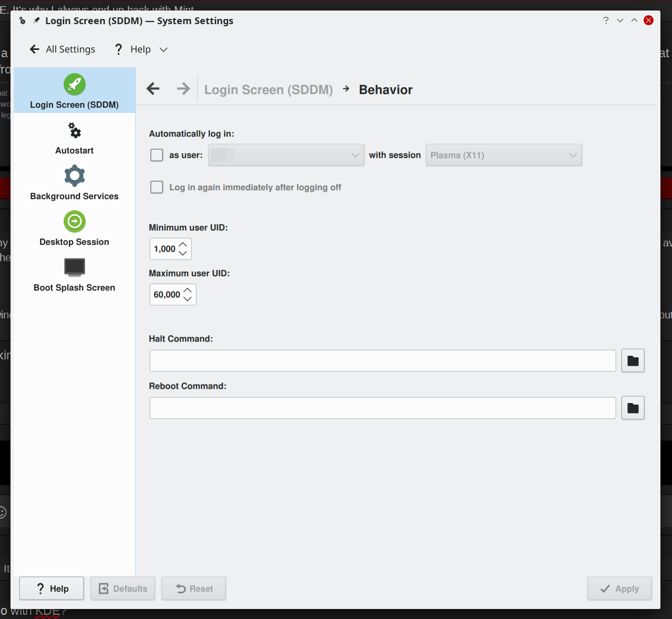Click the 'Automatically log in:' label
Screen dimensions: 672x619
pyautogui.click(x=191, y=133)
